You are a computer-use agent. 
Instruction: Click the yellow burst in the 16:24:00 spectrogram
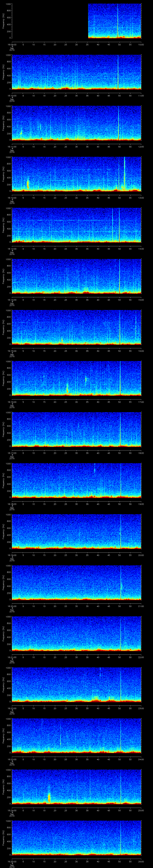49,797
